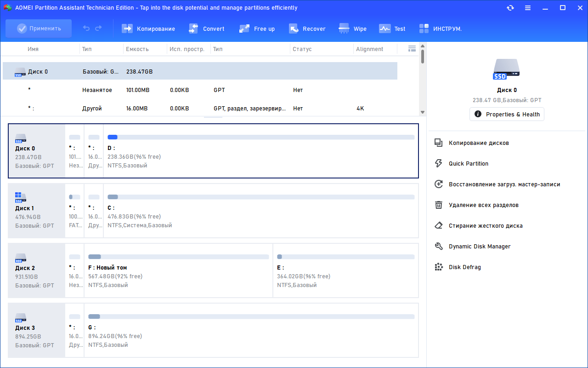This screenshot has height=368, width=588.
Task: Select the 16MB Другой partition on Диск 3
Action: [x=74, y=330]
